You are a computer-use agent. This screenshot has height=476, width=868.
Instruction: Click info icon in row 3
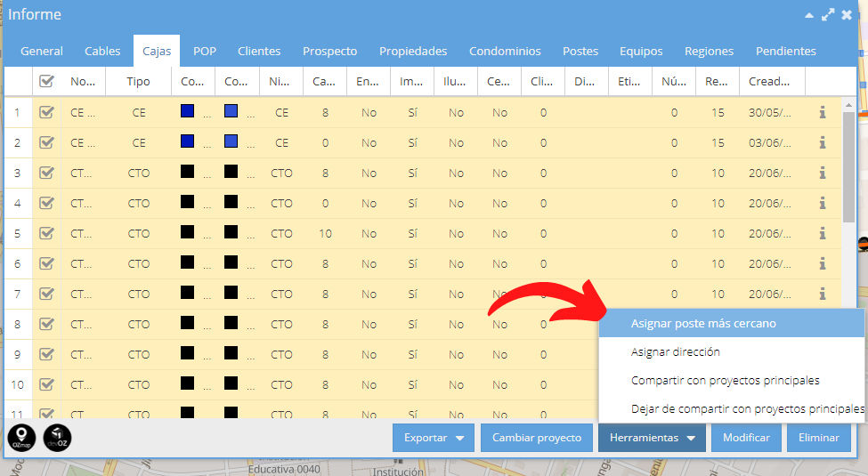point(823,173)
